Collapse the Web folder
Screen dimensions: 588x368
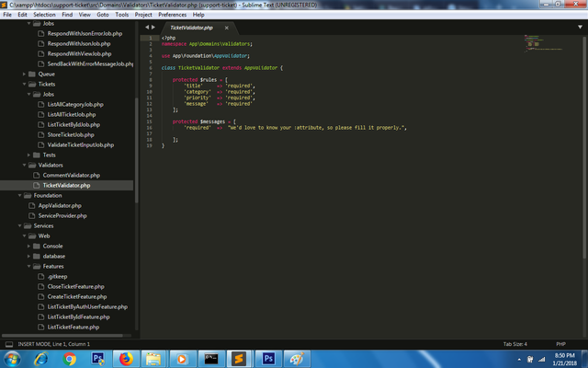pos(24,236)
